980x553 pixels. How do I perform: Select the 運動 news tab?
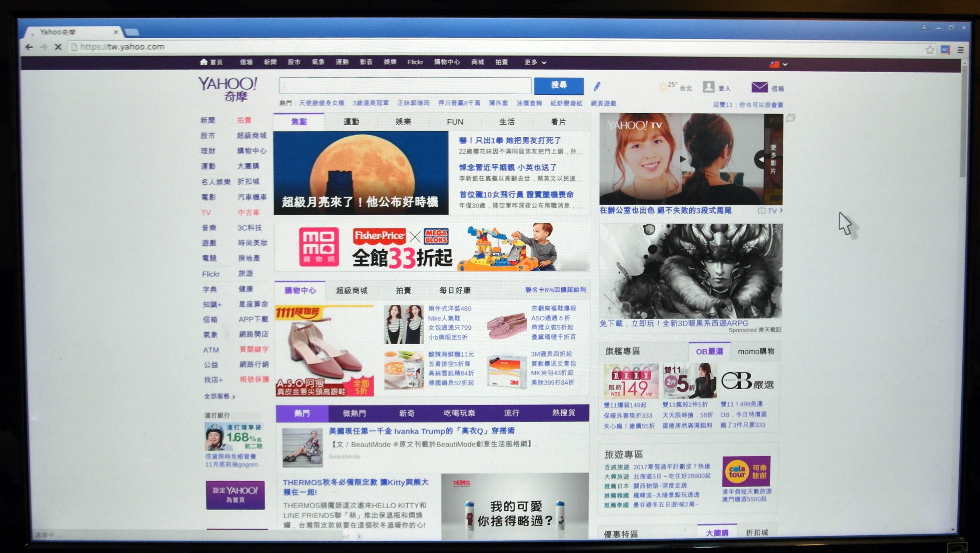(351, 122)
